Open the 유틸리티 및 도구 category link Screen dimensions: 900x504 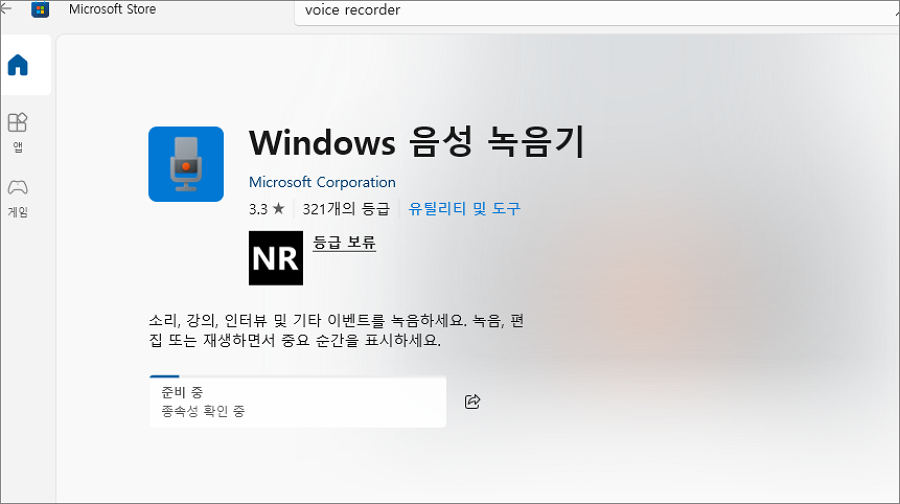point(464,208)
